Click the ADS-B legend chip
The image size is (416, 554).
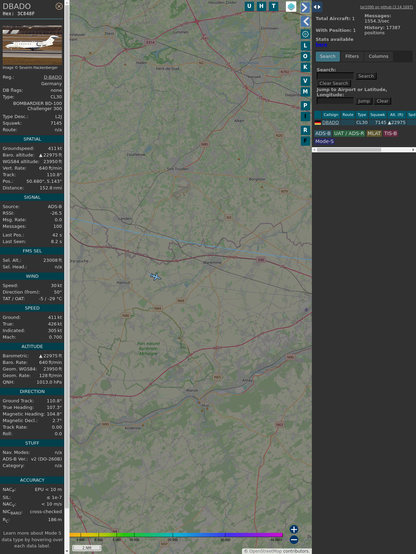click(323, 134)
